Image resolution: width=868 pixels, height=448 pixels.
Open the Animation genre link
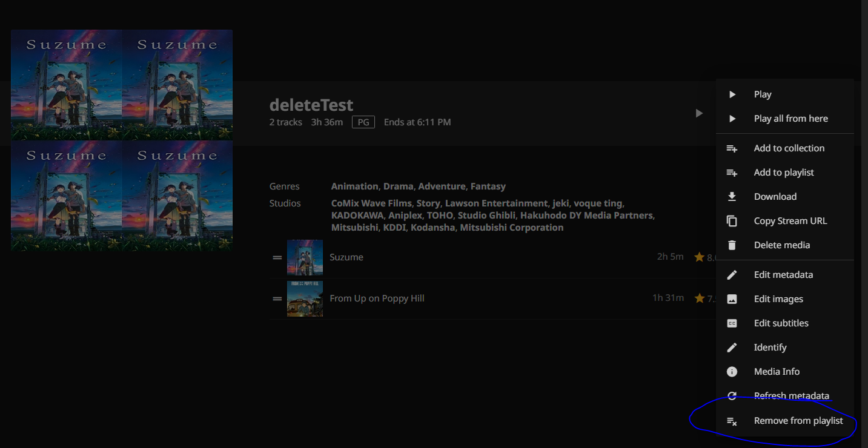point(354,186)
